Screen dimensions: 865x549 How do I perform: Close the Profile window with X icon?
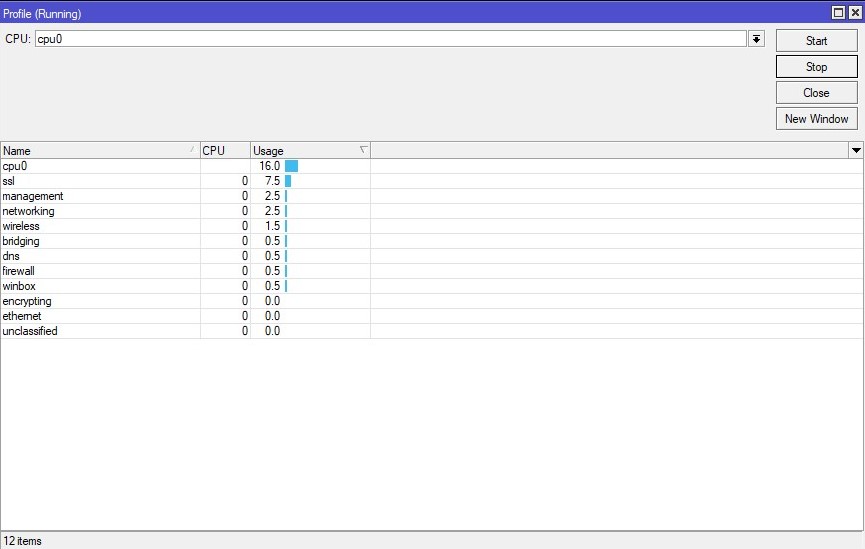pos(855,13)
